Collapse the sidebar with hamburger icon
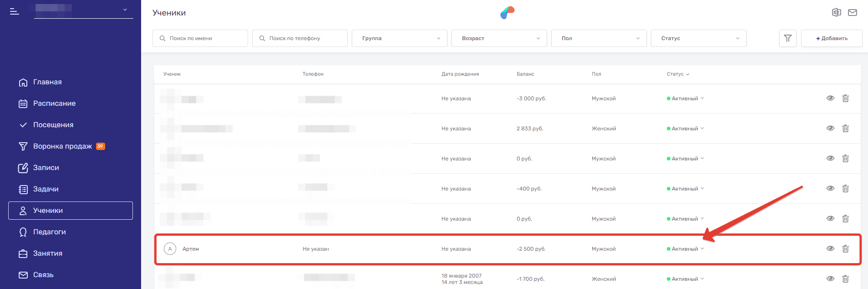The height and width of the screenshot is (289, 868). 15,11
